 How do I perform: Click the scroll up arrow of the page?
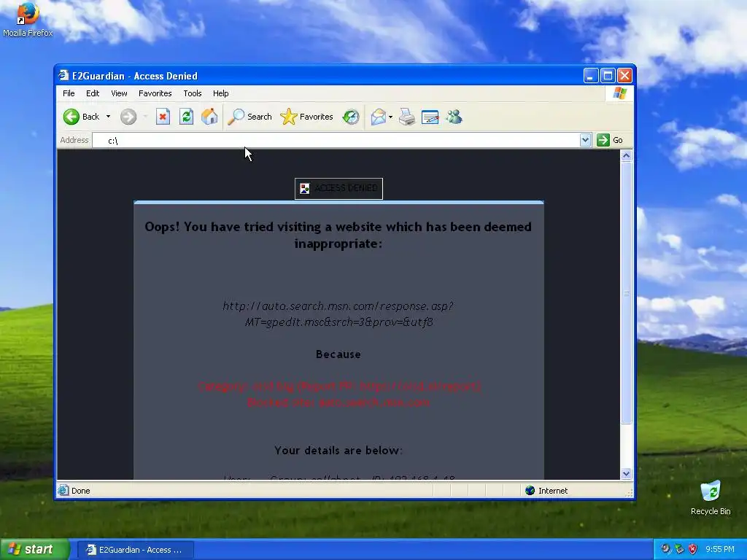pyautogui.click(x=626, y=155)
